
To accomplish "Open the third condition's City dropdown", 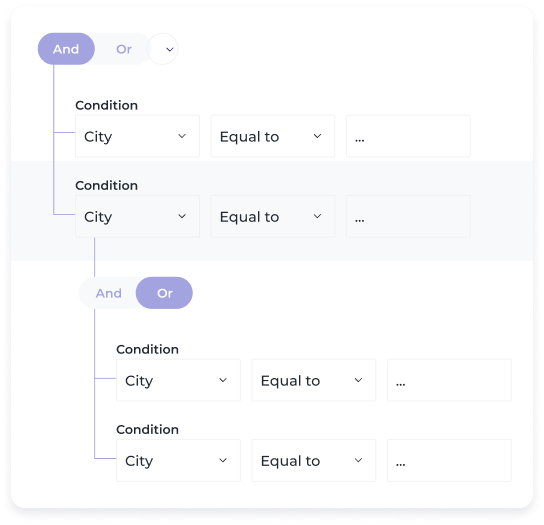I will pyautogui.click(x=178, y=380).
